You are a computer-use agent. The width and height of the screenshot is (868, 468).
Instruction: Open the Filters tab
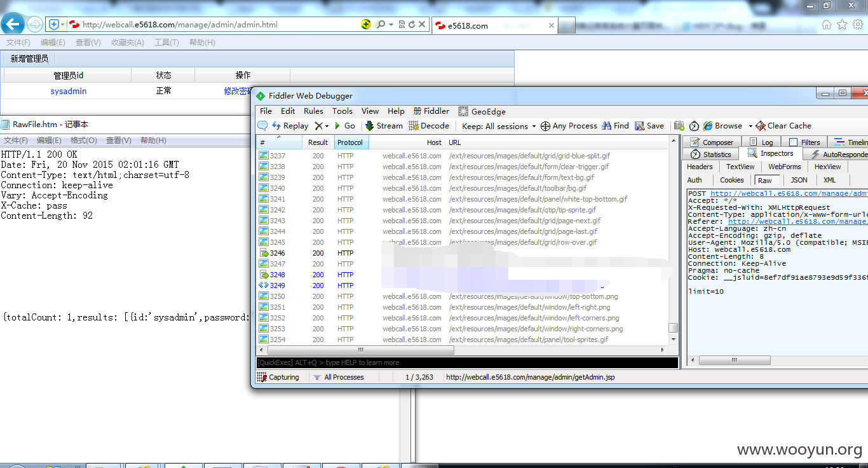point(804,142)
